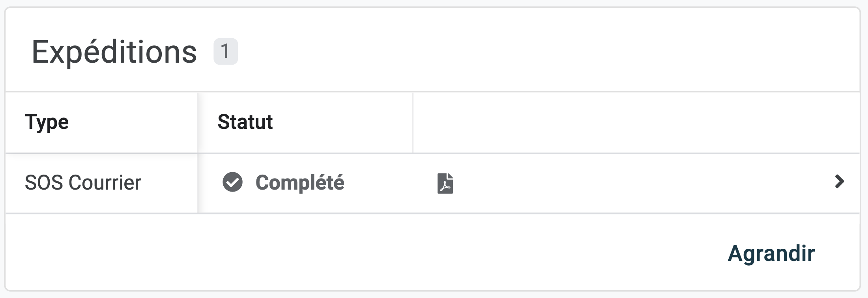Click the Statut column header
This screenshot has height=298, width=868.
pyautogui.click(x=245, y=122)
